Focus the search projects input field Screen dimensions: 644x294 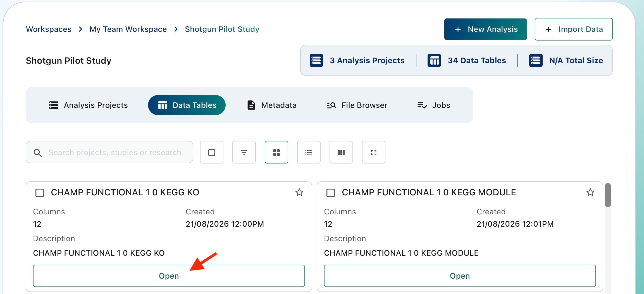pyautogui.click(x=109, y=152)
